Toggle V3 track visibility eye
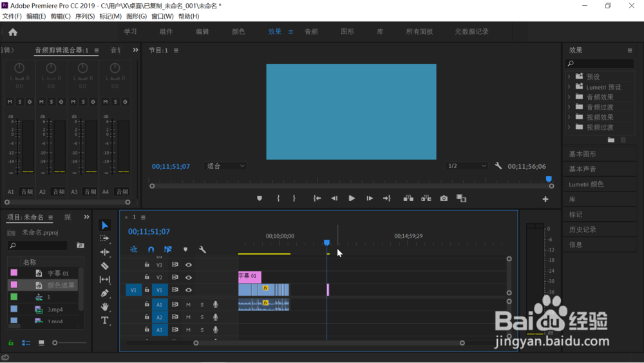644x363 pixels. tap(189, 265)
